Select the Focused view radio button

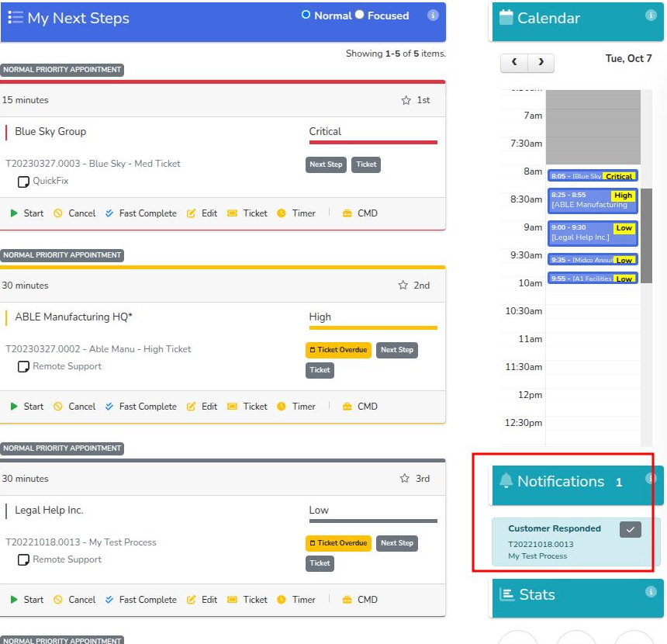(359, 16)
